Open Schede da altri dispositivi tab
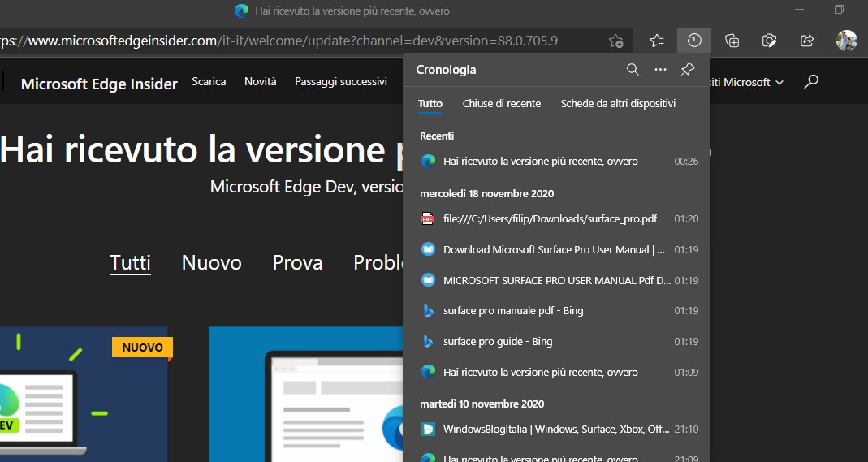 point(618,103)
